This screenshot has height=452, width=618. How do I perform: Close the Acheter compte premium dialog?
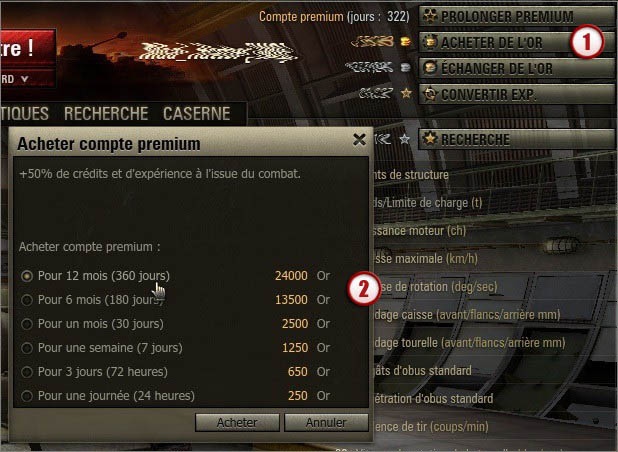[359, 139]
